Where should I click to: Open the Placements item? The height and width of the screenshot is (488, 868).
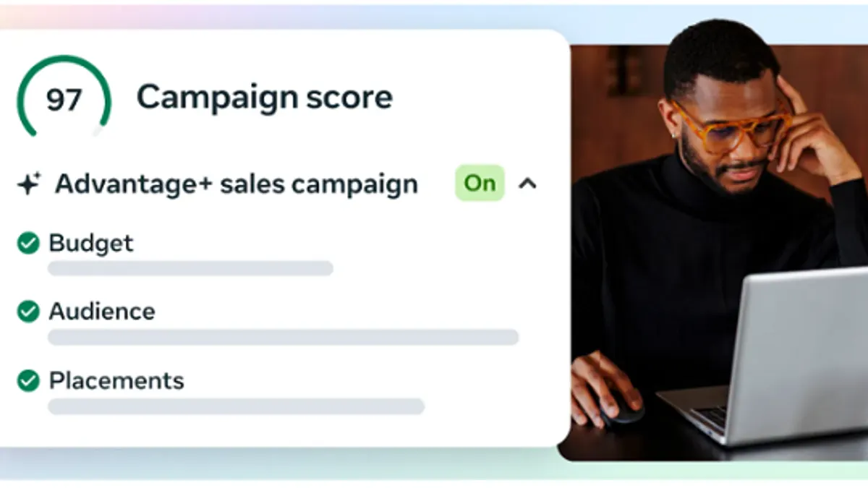[116, 380]
